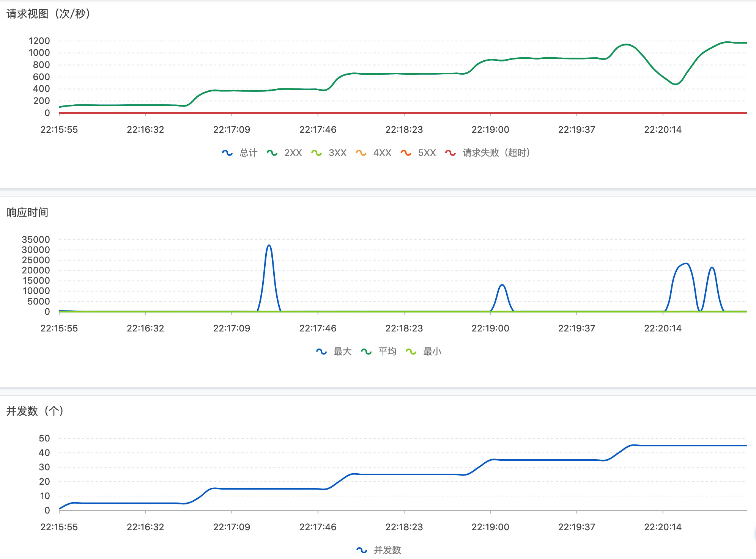
Task: Hide the 请求失败(超时) series via label
Action: pyautogui.click(x=496, y=153)
